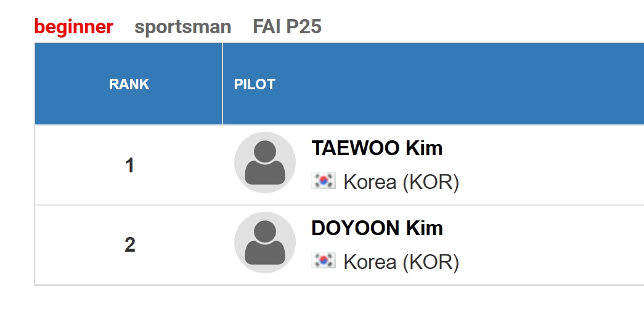Open the sportsman class tab

click(183, 27)
